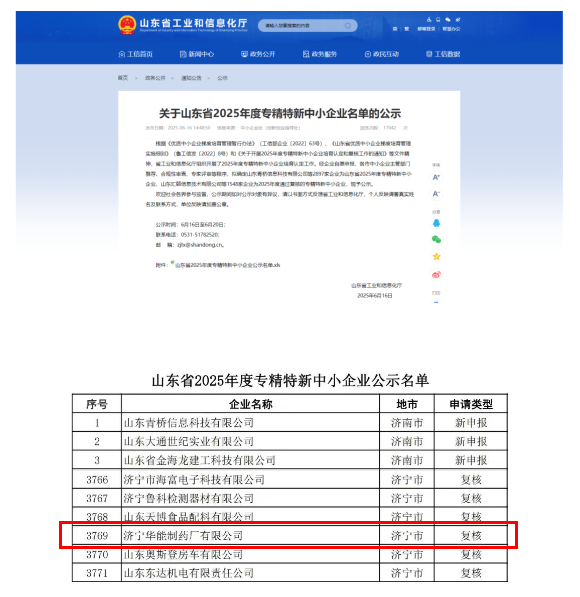This screenshot has width=580, height=597.
Task: Go to 公示 in the breadcrumb
Action: pyautogui.click(x=222, y=78)
